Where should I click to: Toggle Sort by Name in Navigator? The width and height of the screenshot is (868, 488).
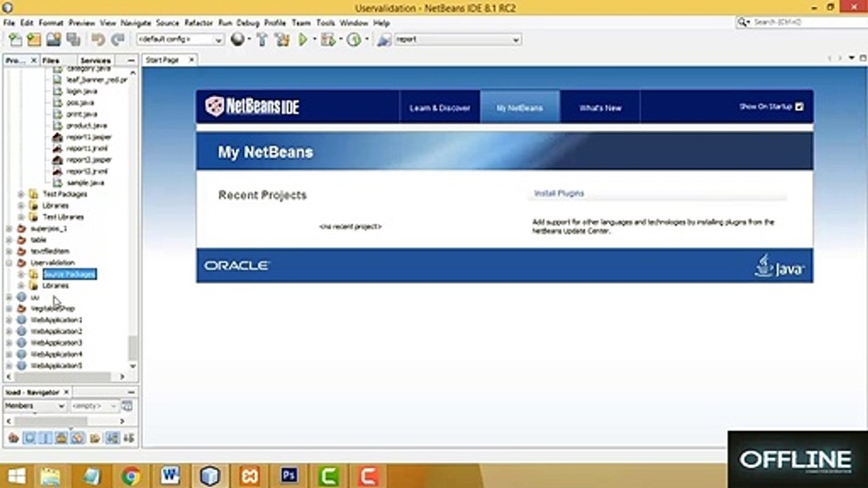tap(112, 438)
